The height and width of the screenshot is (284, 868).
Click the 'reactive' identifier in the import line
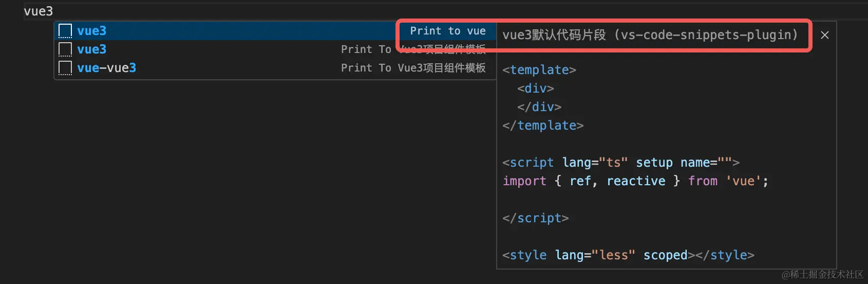[636, 181]
